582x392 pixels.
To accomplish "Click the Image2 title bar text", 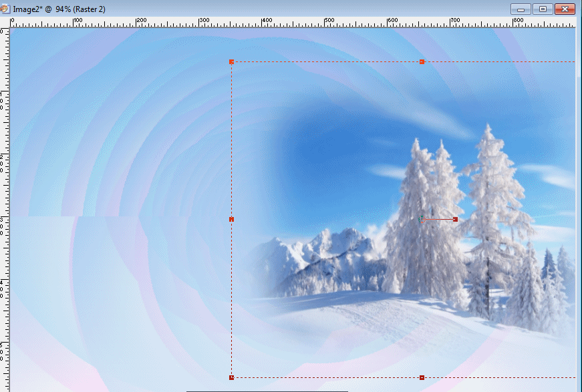I will click(x=59, y=9).
